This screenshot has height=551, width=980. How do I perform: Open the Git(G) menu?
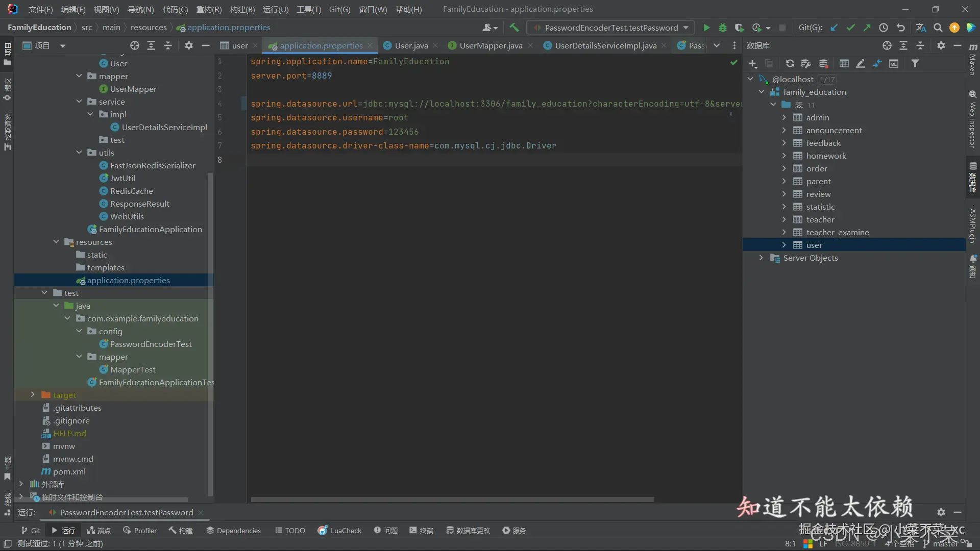click(339, 9)
